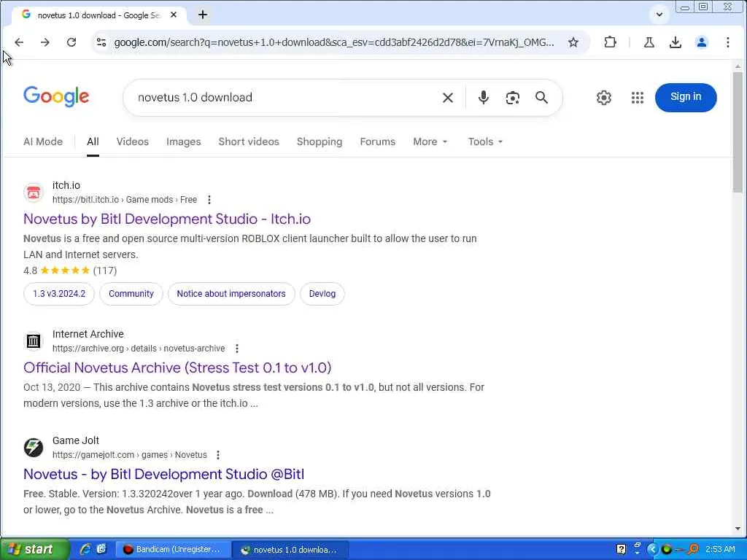The image size is (747, 560).
Task: Go back using the browser back arrow
Action: 19,42
